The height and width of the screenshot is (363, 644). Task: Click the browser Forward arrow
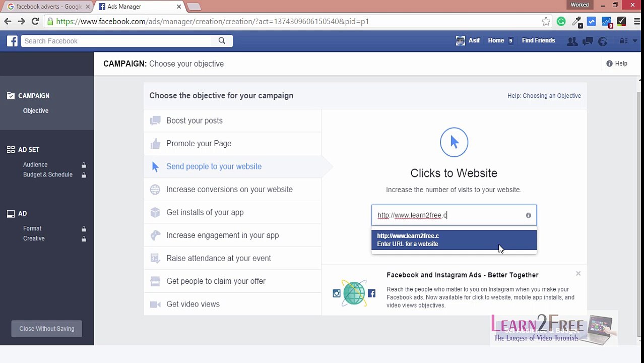(x=21, y=21)
